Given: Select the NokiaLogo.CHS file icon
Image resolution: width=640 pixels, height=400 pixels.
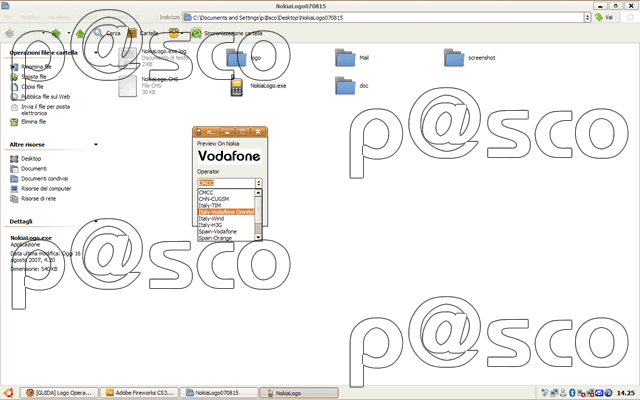Looking at the screenshot, I should click(x=128, y=86).
